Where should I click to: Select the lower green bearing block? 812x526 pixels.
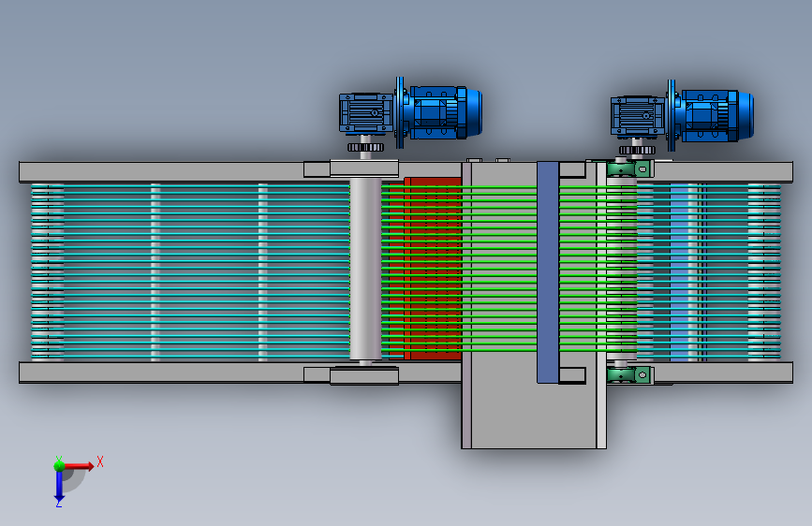point(629,374)
